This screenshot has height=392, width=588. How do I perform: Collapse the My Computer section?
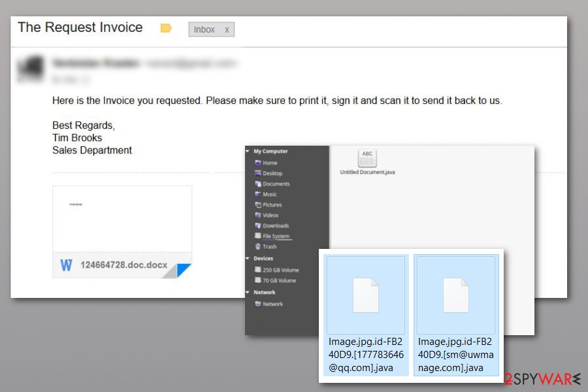click(x=248, y=151)
